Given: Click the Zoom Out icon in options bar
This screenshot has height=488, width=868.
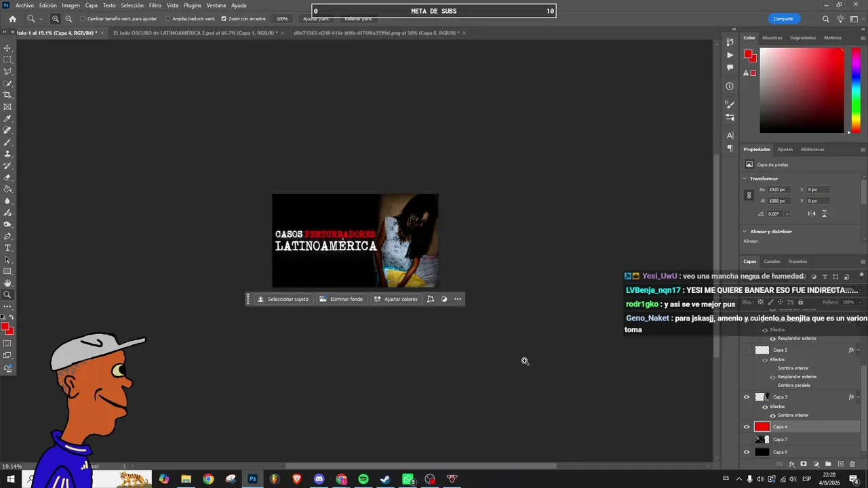Looking at the screenshot, I should [x=68, y=19].
